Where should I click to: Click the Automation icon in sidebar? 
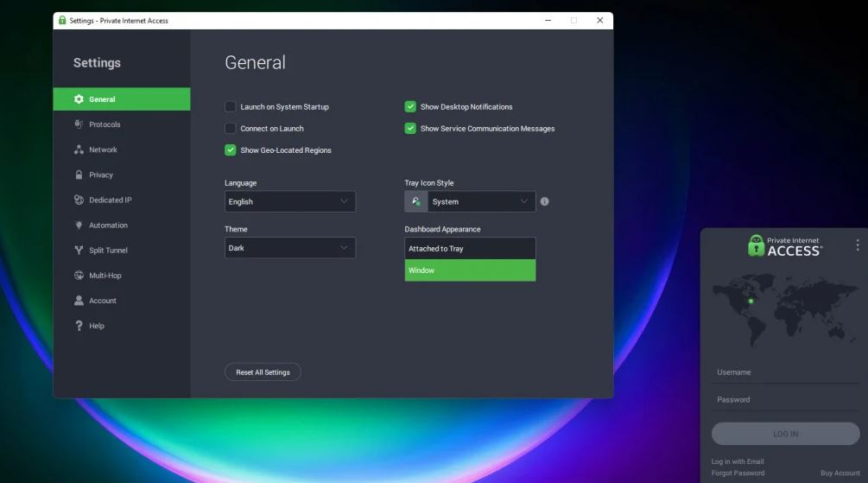[79, 225]
